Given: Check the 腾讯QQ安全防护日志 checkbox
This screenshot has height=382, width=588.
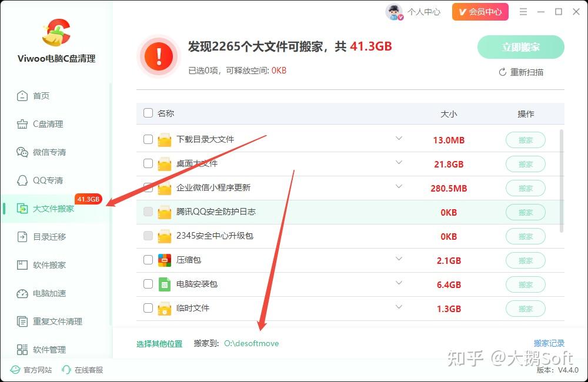Looking at the screenshot, I should (x=148, y=212).
